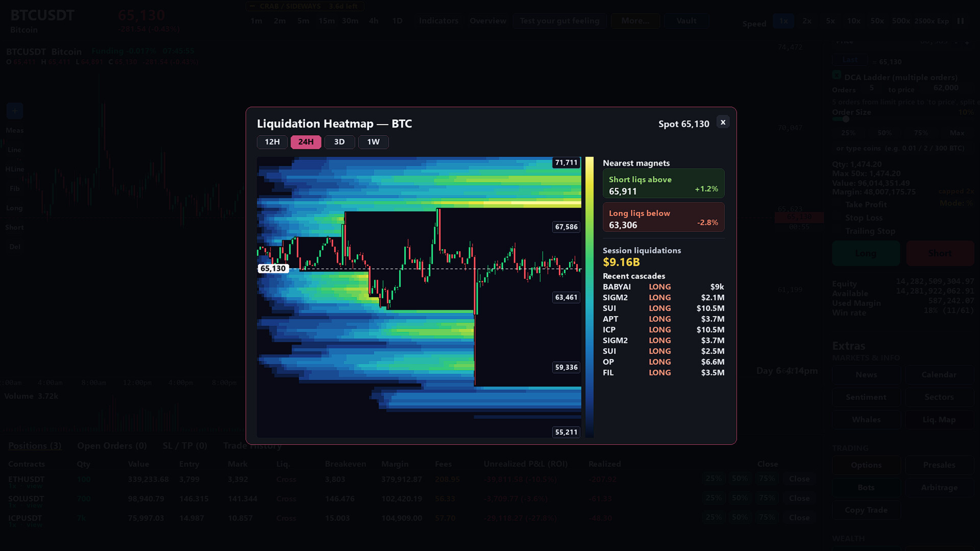Screen dimensions: 980x551
Task: Set speed to 10x
Action: click(x=853, y=21)
